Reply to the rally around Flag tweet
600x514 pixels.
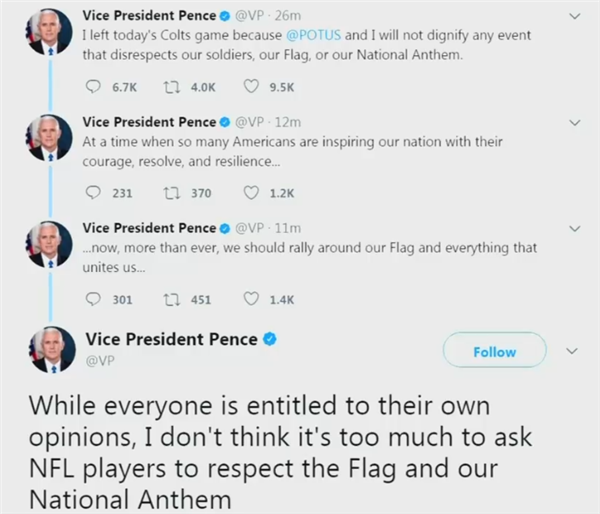(94, 298)
